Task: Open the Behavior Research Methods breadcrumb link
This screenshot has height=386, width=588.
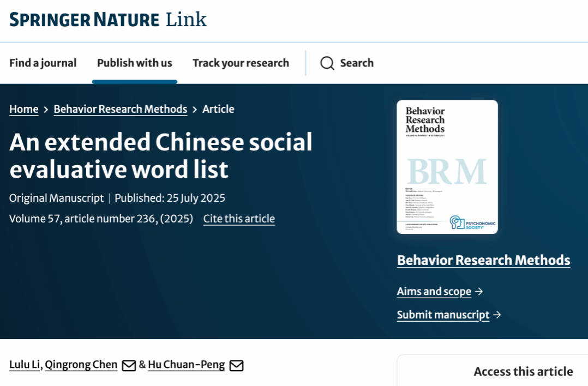Action: click(x=121, y=109)
